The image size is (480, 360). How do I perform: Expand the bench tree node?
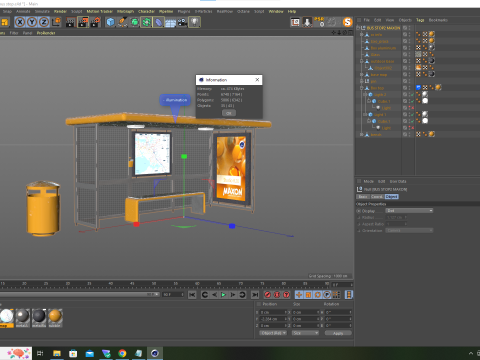pyautogui.click(x=361, y=135)
